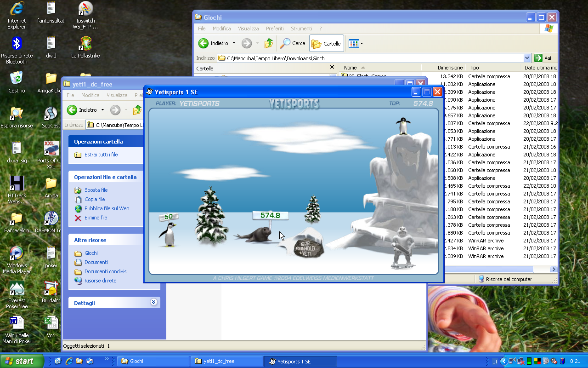The image size is (588, 368).
Task: Select the dxva_sig desktop file
Action: pos(17,152)
